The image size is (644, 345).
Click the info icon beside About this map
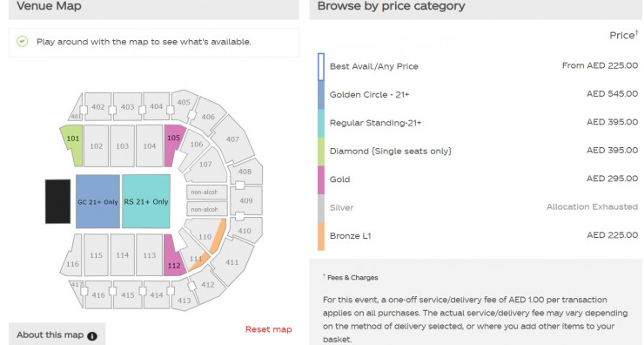(x=92, y=336)
